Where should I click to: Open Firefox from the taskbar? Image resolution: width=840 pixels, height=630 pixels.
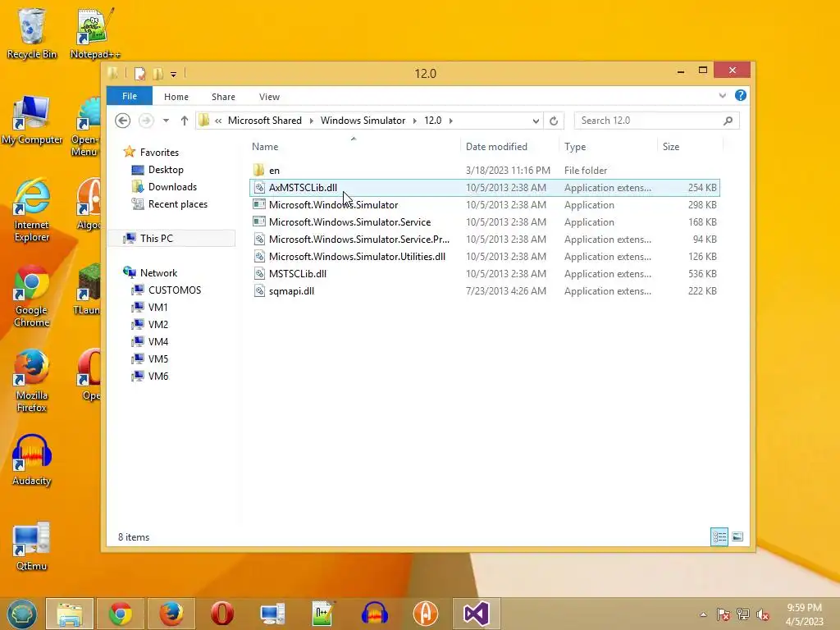tap(171, 614)
